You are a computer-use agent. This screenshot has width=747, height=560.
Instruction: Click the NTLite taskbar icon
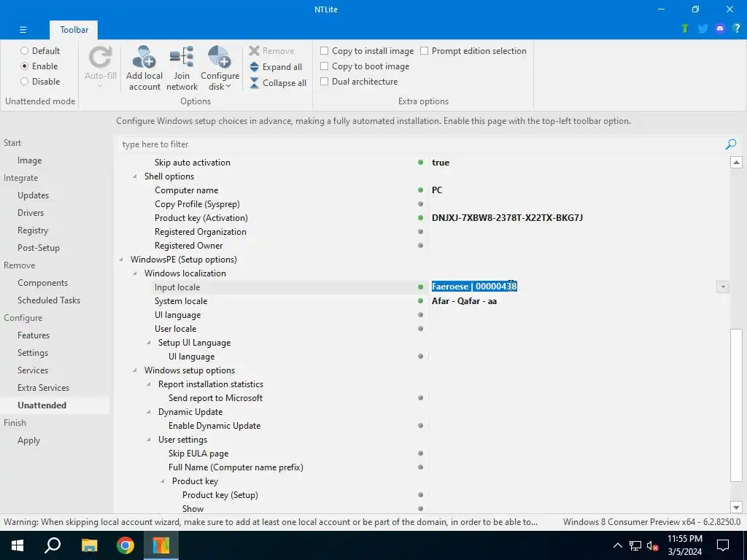[x=161, y=545]
